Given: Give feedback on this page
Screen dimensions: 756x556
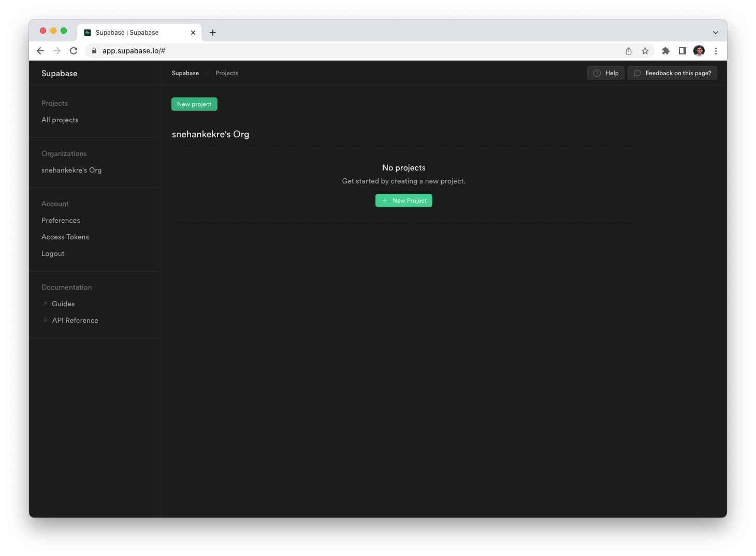Looking at the screenshot, I should (672, 73).
